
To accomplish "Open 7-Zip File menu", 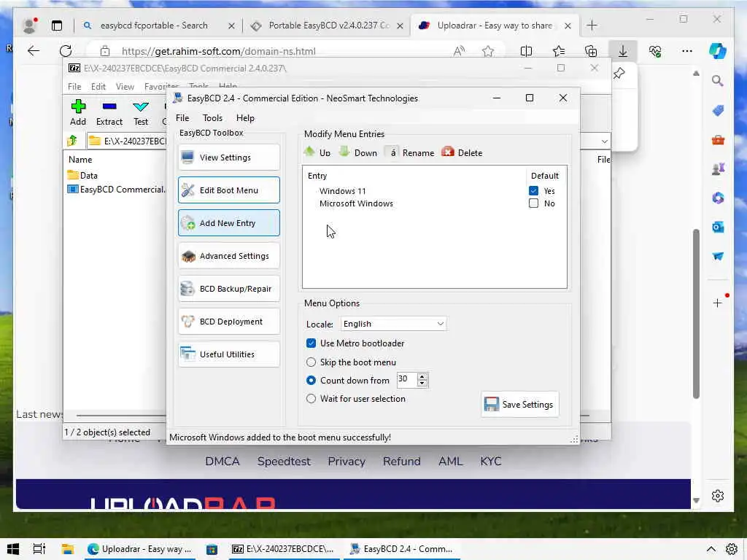I will click(x=74, y=87).
